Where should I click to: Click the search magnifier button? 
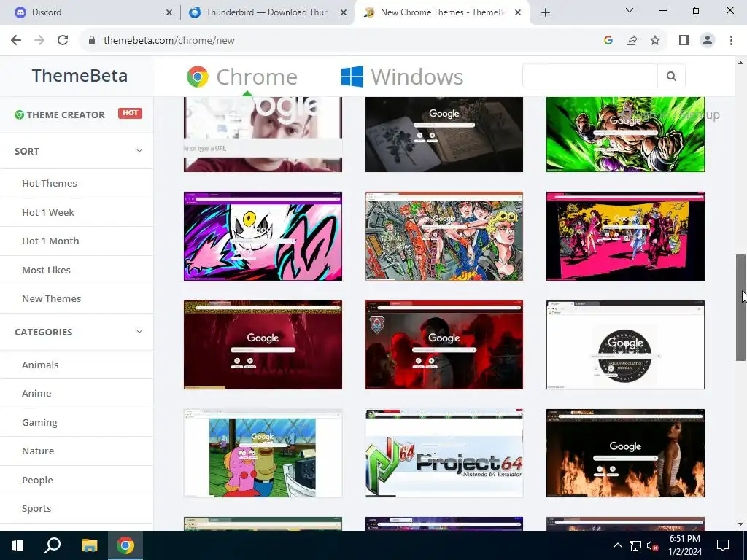pyautogui.click(x=671, y=76)
